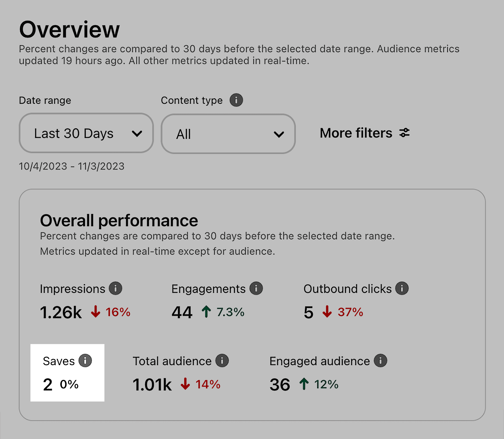Click the Total audience info icon
This screenshot has width=504, height=439.
pyautogui.click(x=222, y=360)
